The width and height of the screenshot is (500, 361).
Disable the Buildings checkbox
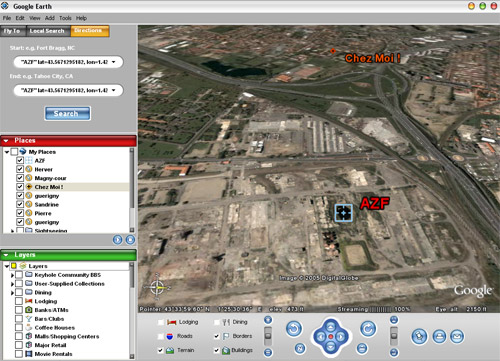click(217, 350)
